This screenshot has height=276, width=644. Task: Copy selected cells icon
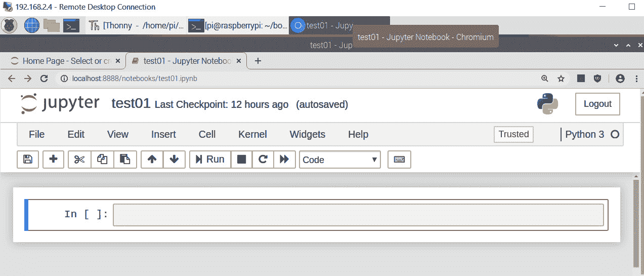[102, 160]
